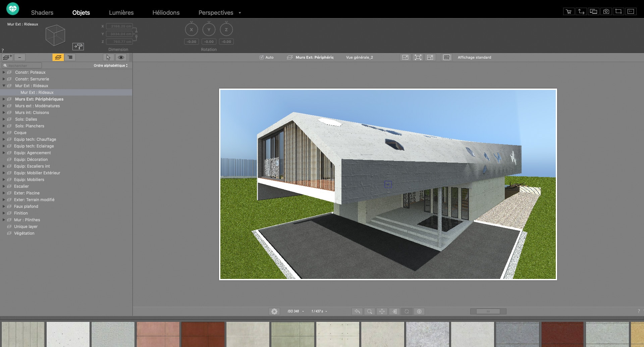Open the Perspectives dropdown arrow
Viewport: 644px width, 347px height.
(x=239, y=13)
